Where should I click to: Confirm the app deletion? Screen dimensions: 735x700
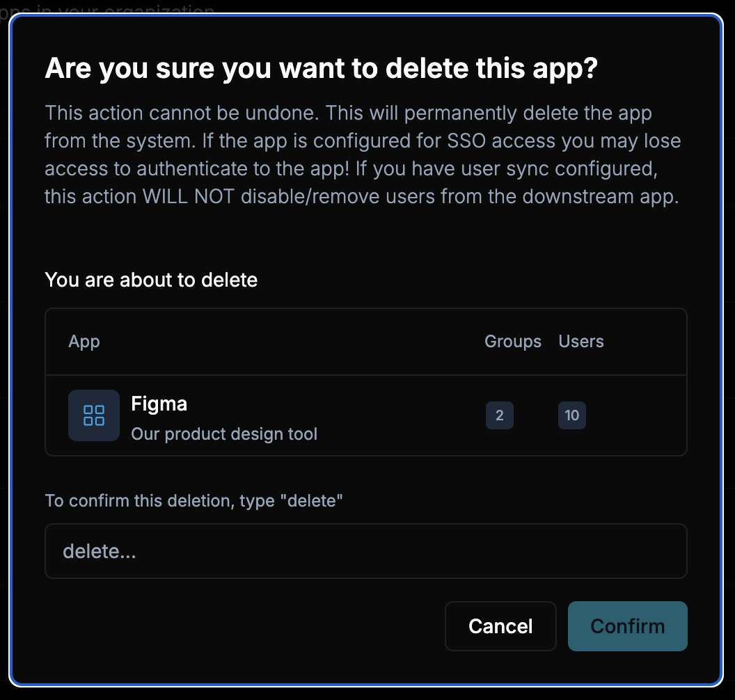point(627,626)
